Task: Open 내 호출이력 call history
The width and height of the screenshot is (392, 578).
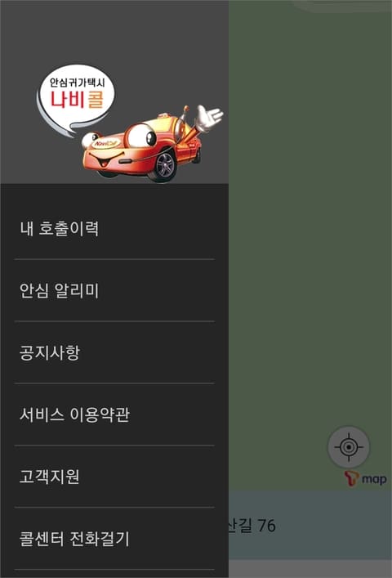Action: pyautogui.click(x=114, y=229)
